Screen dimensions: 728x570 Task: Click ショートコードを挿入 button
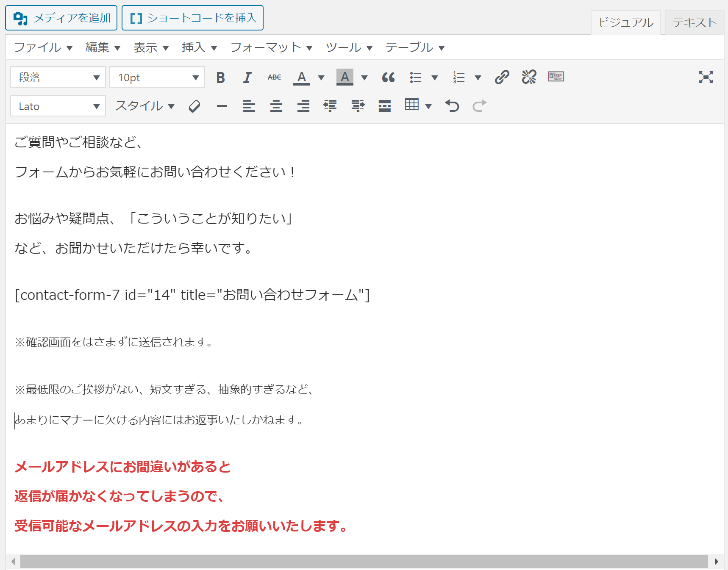(193, 18)
